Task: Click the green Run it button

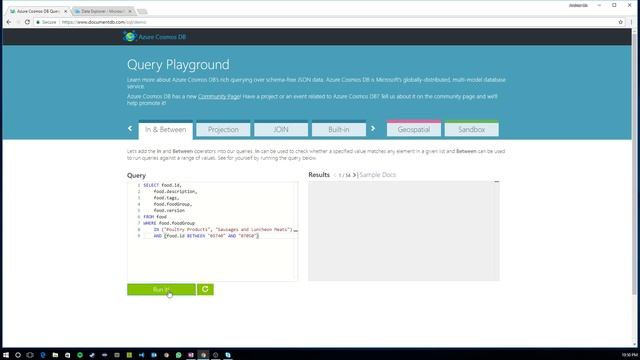Action: pyautogui.click(x=161, y=289)
